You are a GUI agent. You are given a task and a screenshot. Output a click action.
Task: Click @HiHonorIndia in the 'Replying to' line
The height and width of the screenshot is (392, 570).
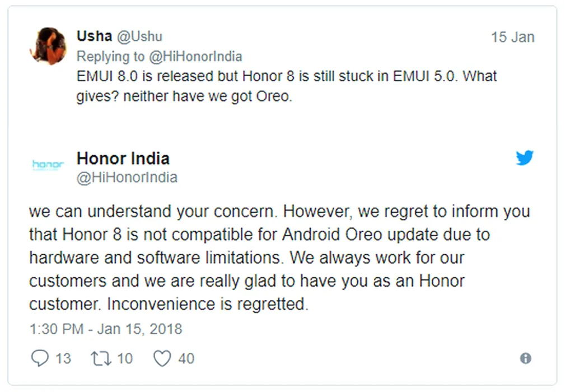[x=194, y=57]
